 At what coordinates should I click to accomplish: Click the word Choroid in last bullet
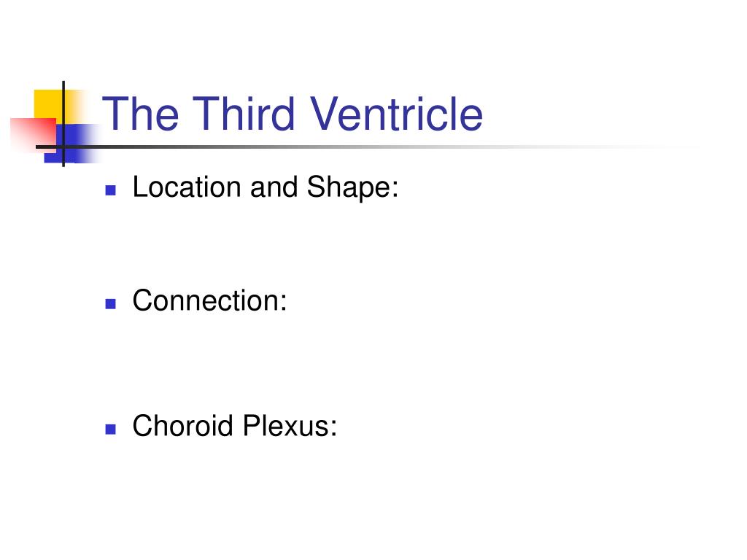tap(182, 426)
